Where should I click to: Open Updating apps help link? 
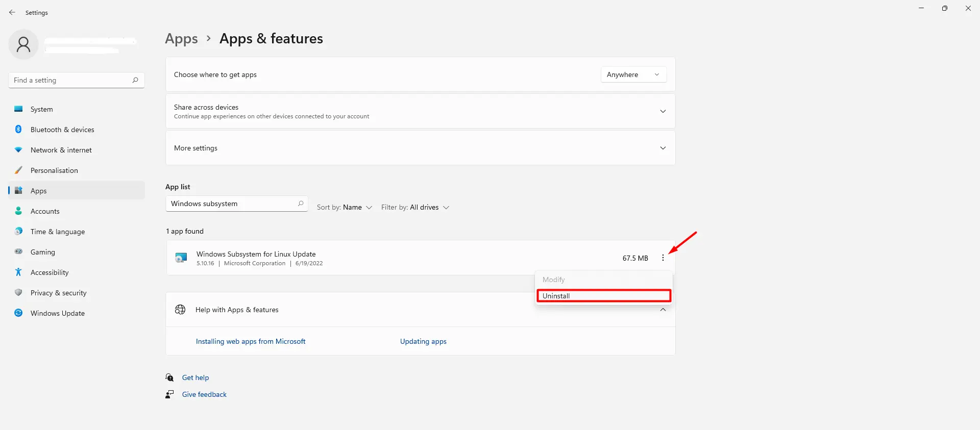[423, 341]
